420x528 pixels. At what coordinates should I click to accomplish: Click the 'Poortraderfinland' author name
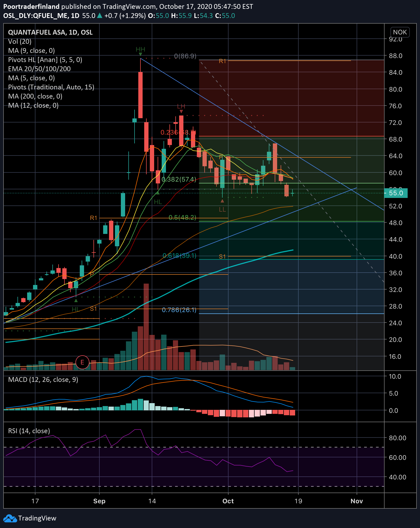tap(31, 6)
